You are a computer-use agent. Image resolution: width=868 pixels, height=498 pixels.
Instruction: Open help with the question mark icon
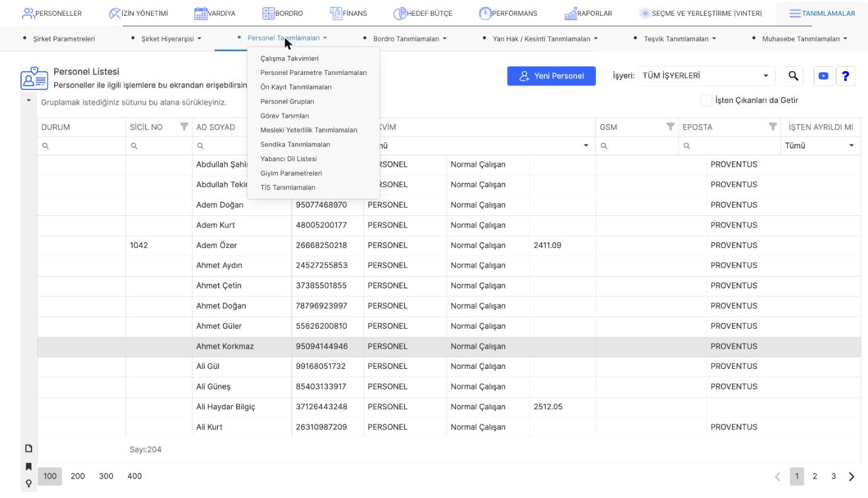[845, 76]
